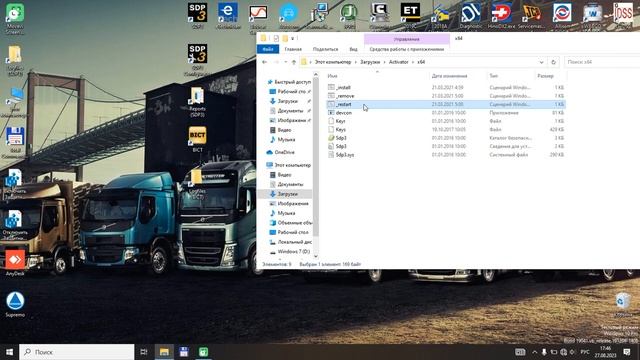Open the Properties icon in the Quick Access toolbar
Viewport: 640px width, 360px height.
click(x=276, y=38)
